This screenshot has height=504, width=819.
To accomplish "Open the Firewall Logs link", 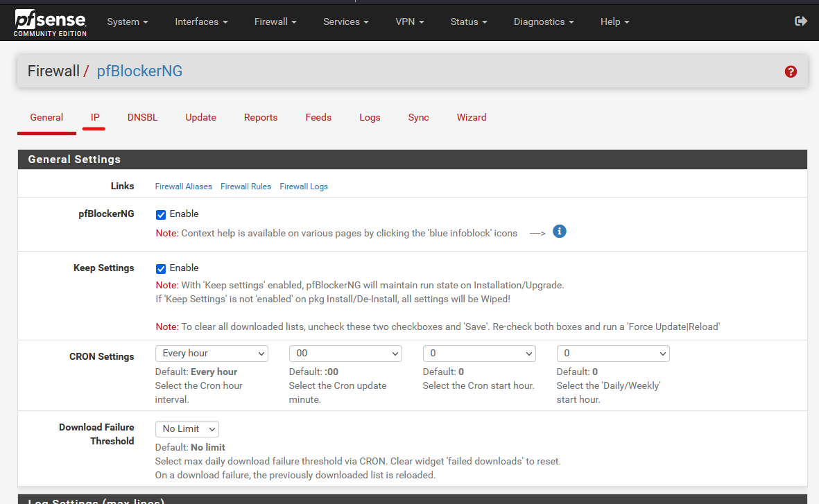I will click(304, 186).
